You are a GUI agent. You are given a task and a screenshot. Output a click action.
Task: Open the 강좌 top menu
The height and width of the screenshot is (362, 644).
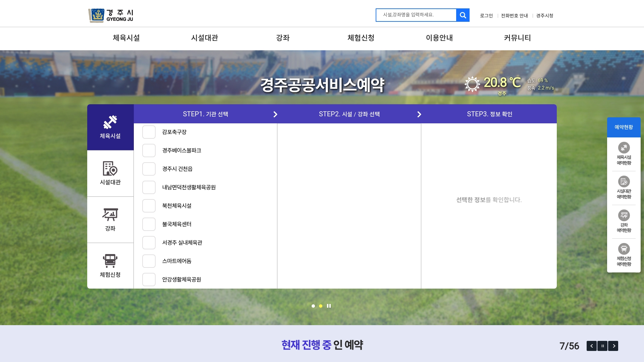[x=283, y=38]
